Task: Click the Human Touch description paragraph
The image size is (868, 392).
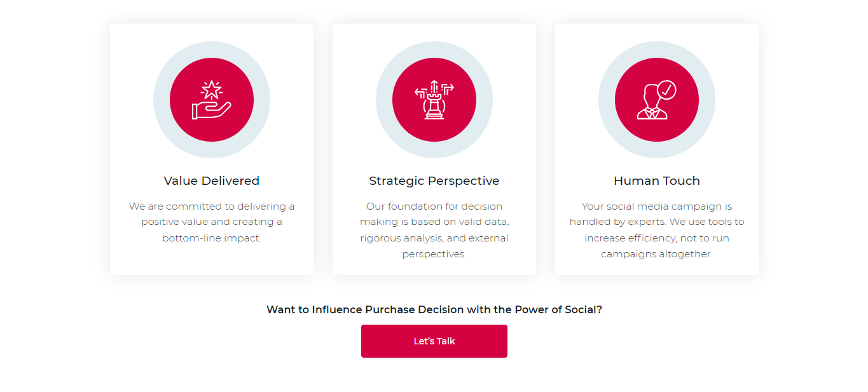Action: pyautogui.click(x=657, y=230)
